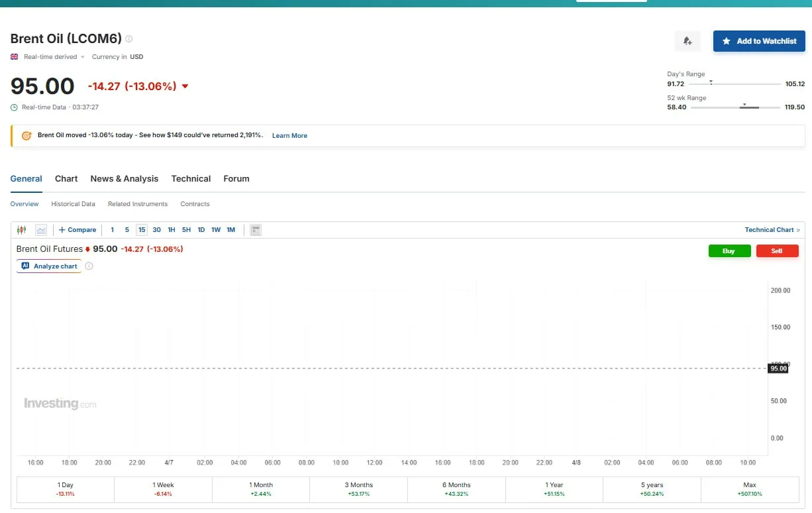Switch to candlestick chart type icon
This screenshot has width=812, height=513.
[x=22, y=230]
